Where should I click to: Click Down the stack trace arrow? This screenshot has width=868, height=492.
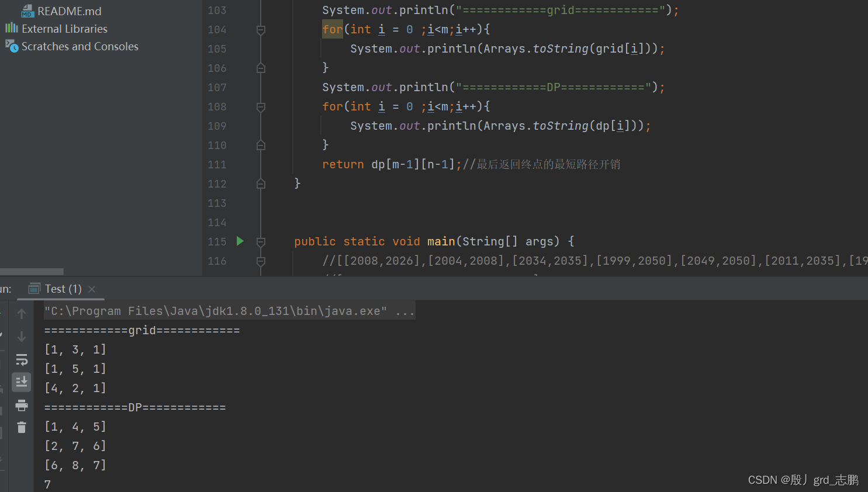pyautogui.click(x=22, y=337)
